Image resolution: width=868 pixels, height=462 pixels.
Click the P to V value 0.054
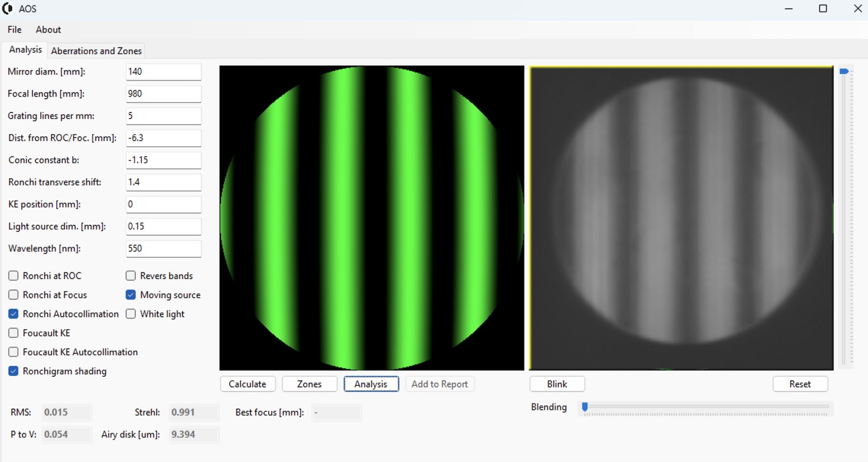pos(67,435)
